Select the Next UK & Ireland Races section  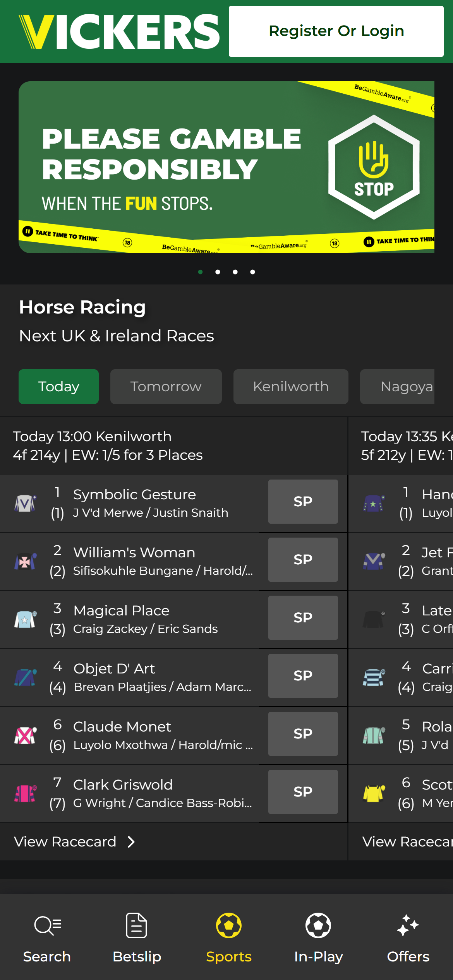point(116,336)
